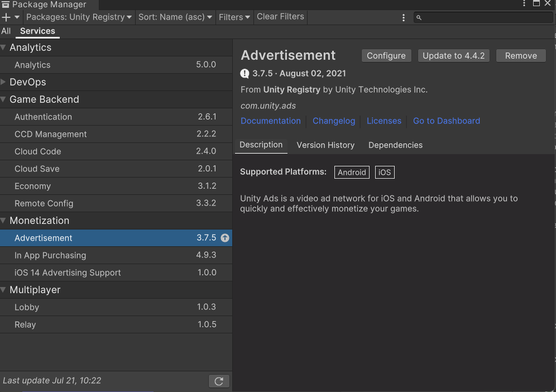Open the Documentation link
The height and width of the screenshot is (392, 556).
[x=271, y=121]
